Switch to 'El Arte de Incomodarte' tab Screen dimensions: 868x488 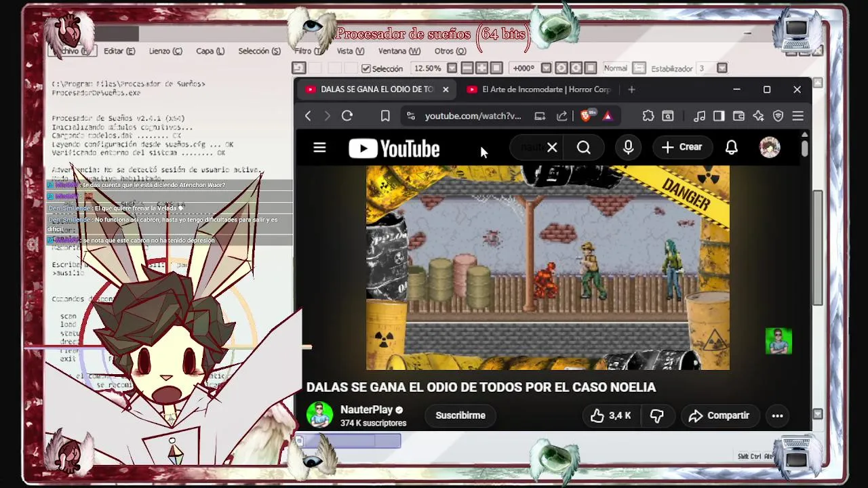coord(539,89)
